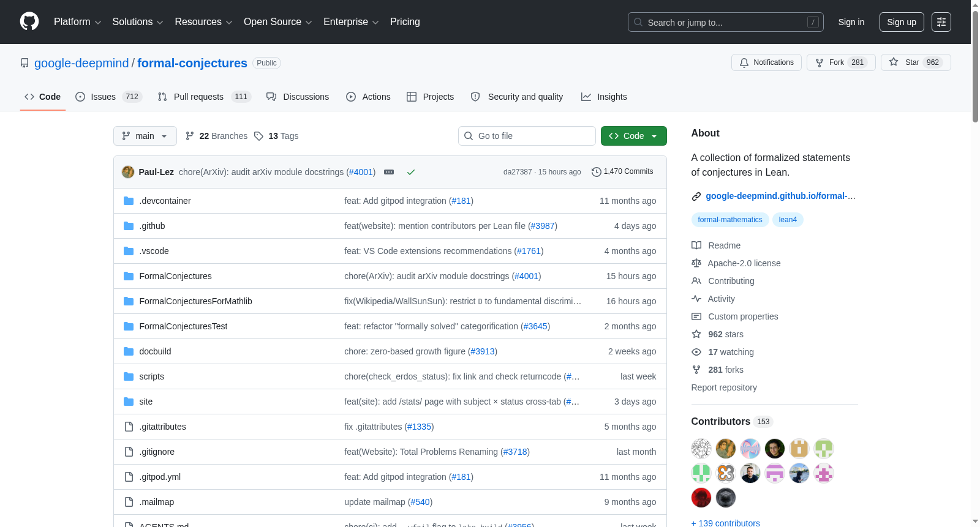Open the .gitpod.yml file

160,477
